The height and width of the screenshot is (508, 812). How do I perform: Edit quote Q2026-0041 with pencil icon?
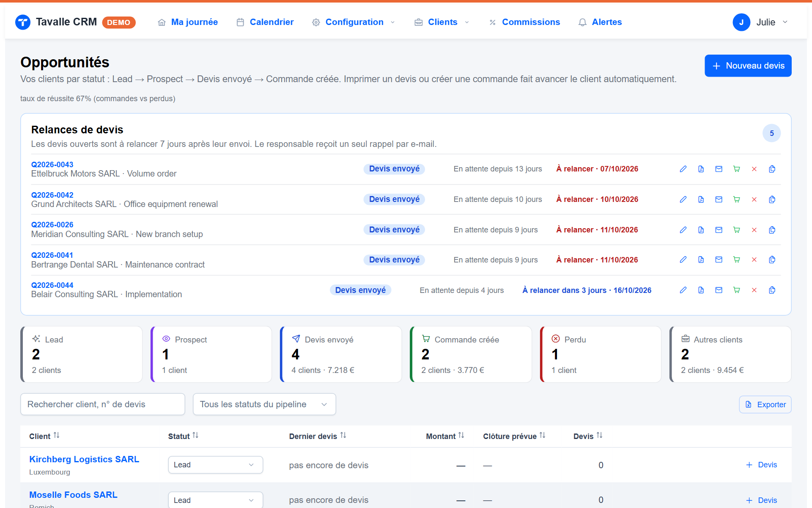[x=683, y=260]
